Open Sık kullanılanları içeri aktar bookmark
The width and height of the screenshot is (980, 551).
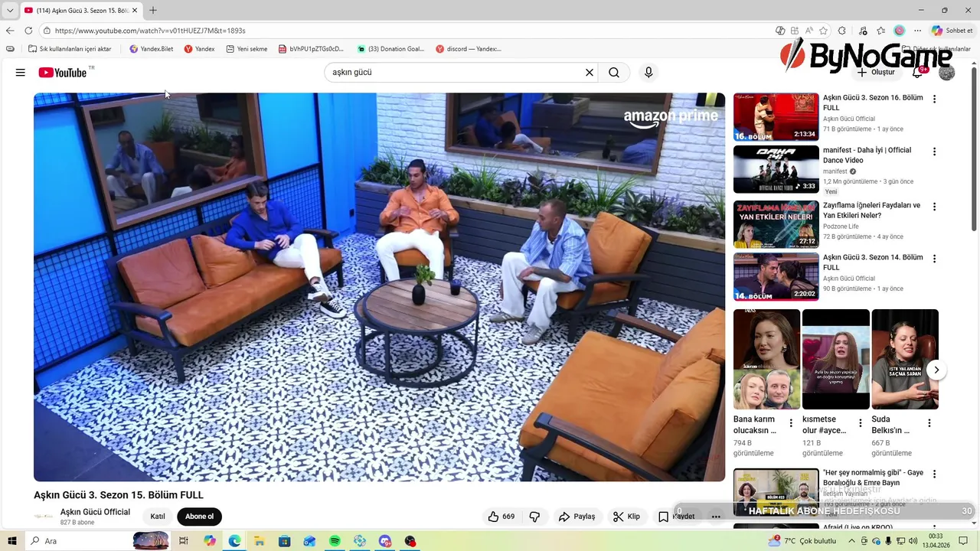[70, 49]
